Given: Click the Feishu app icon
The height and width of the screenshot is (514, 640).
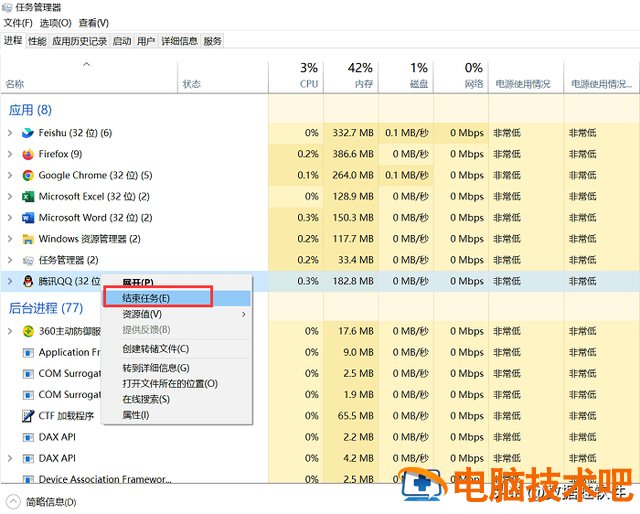Looking at the screenshot, I should (x=28, y=133).
